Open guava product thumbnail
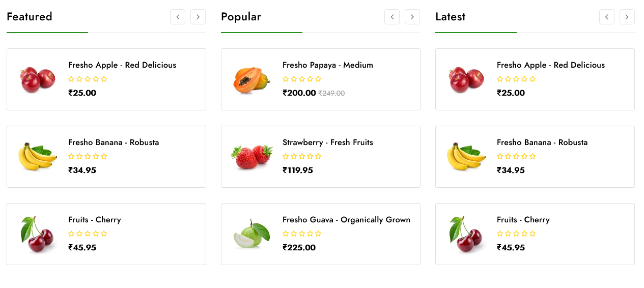Image resolution: width=644 pixels, height=288 pixels. (252, 234)
